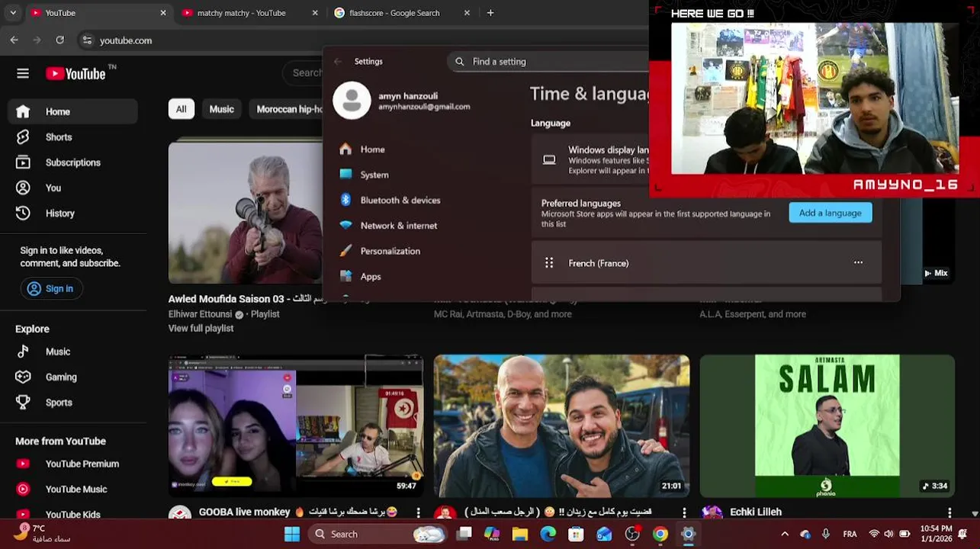Viewport: 980px width, 549px height.
Task: Open Home in YouTube sidebar
Action: click(73, 111)
